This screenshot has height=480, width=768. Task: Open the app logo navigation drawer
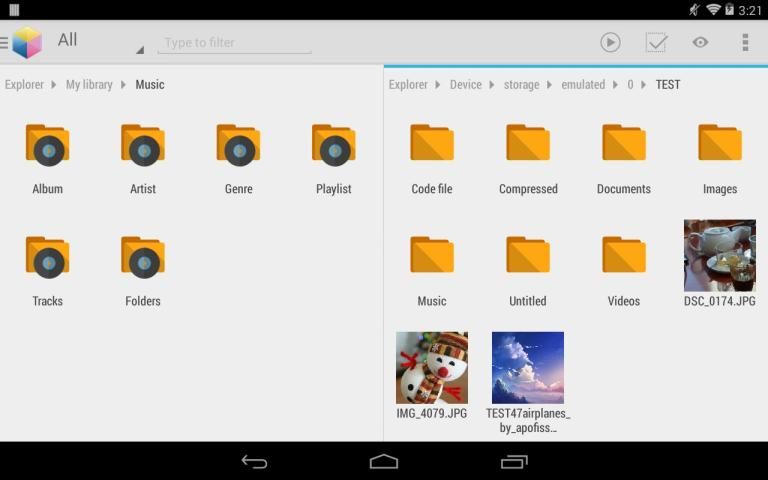(25, 42)
